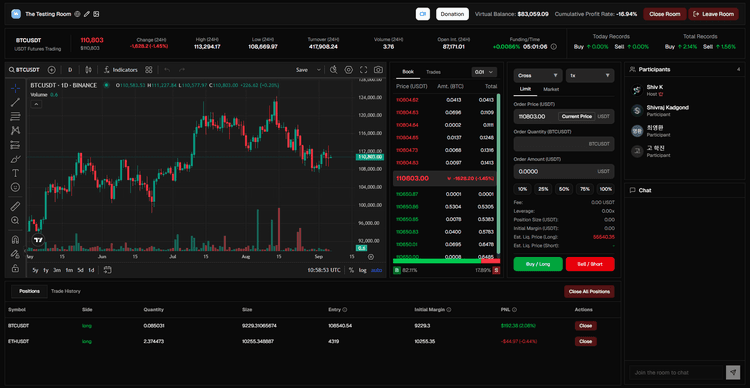Place a Buy / Long order
Image resolution: width=750 pixels, height=388 pixels.
click(538, 264)
